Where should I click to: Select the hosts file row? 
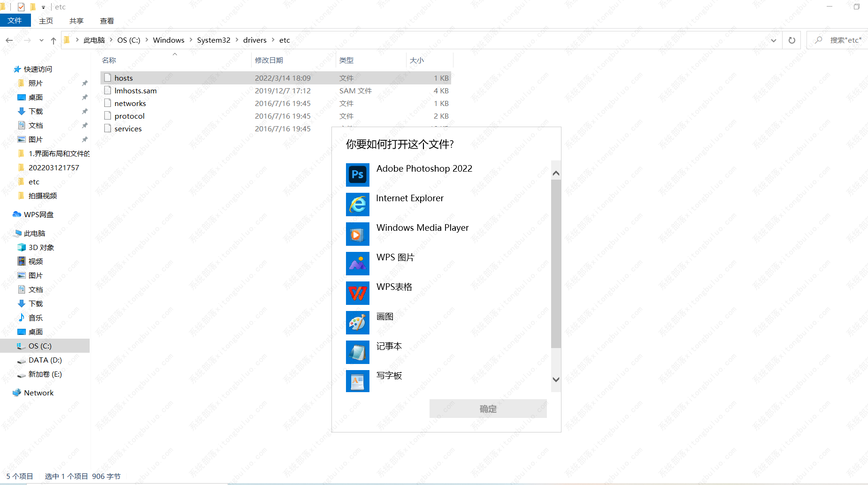[x=276, y=78]
